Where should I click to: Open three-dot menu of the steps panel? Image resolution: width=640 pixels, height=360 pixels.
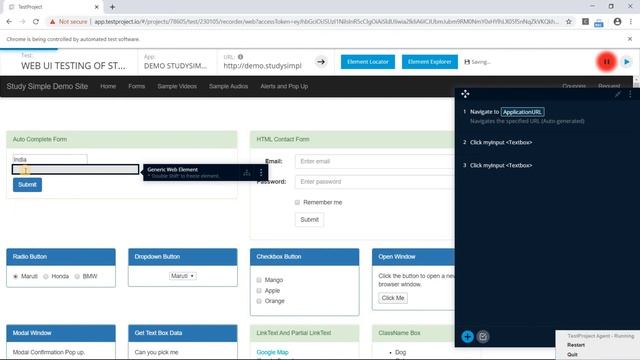pyautogui.click(x=630, y=94)
